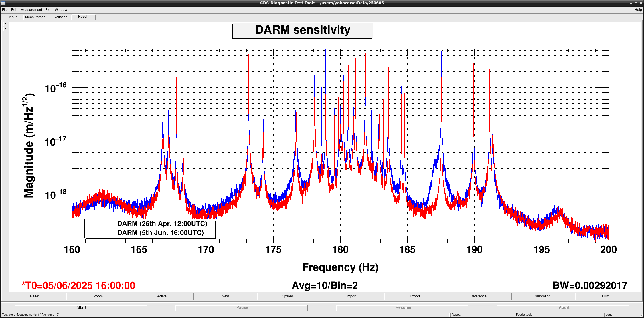Switch to the Input tab

tap(13, 17)
